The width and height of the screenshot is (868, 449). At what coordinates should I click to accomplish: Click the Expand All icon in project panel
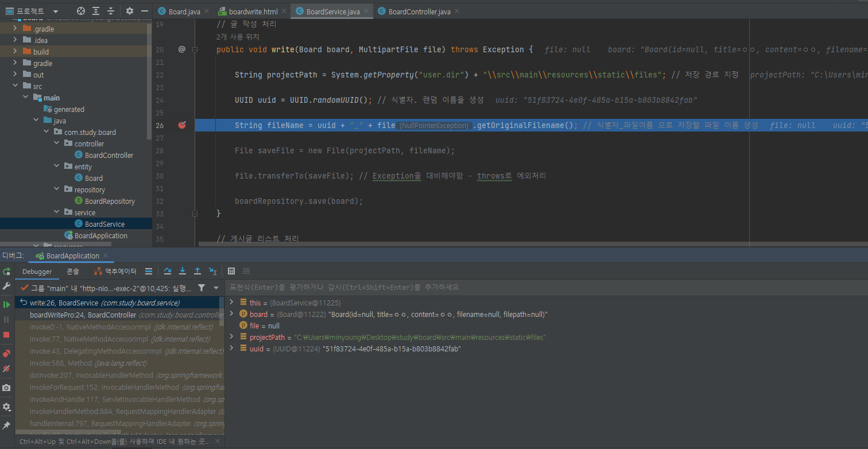click(96, 11)
